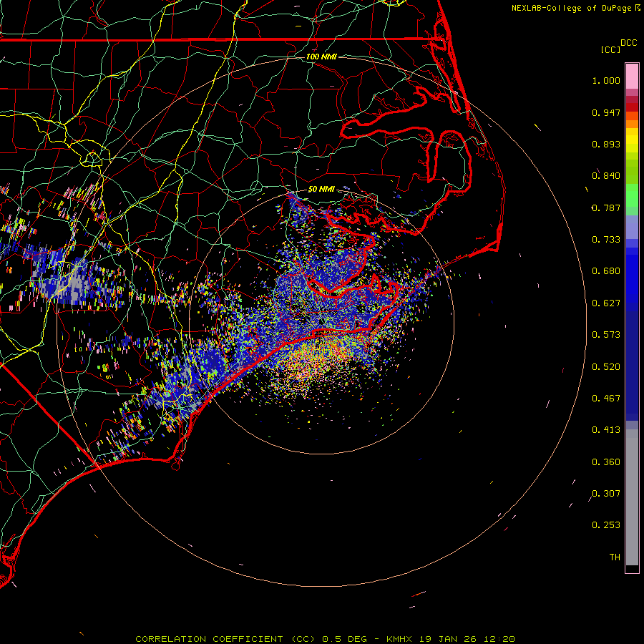Click the [CC] label above the color scale

click(610, 49)
